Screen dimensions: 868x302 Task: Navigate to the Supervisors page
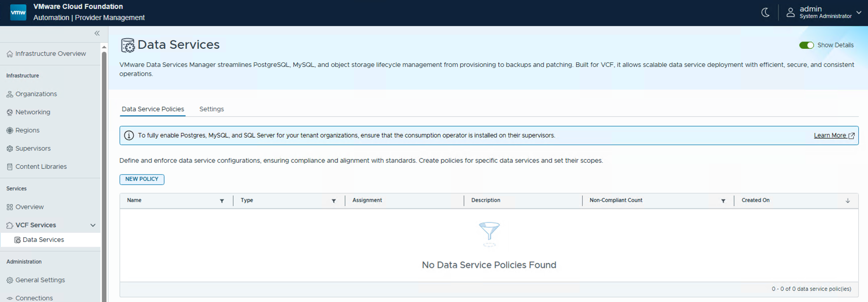click(33, 148)
